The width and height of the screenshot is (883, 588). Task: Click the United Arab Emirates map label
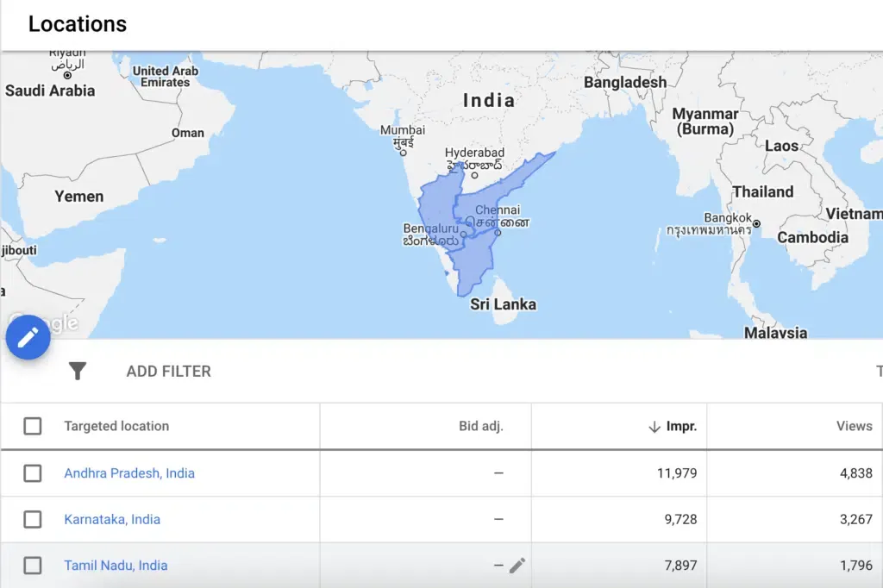pos(166,77)
